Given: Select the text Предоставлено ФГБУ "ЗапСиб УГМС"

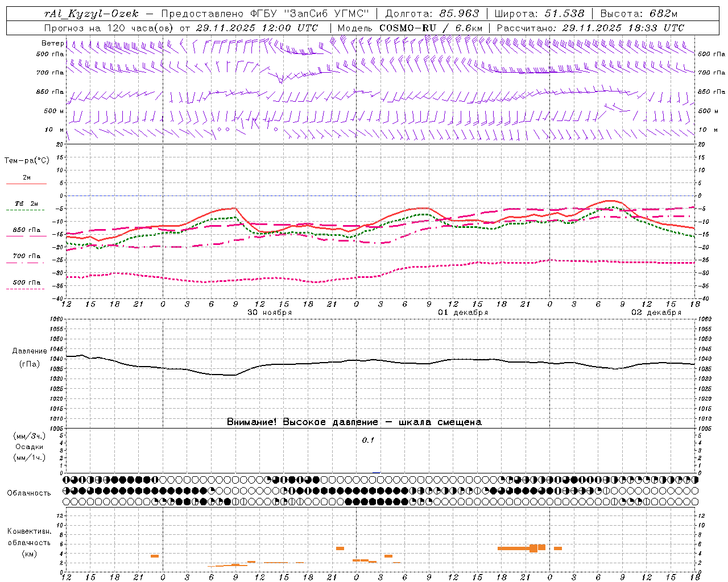Looking at the screenshot, I should [x=266, y=14].
